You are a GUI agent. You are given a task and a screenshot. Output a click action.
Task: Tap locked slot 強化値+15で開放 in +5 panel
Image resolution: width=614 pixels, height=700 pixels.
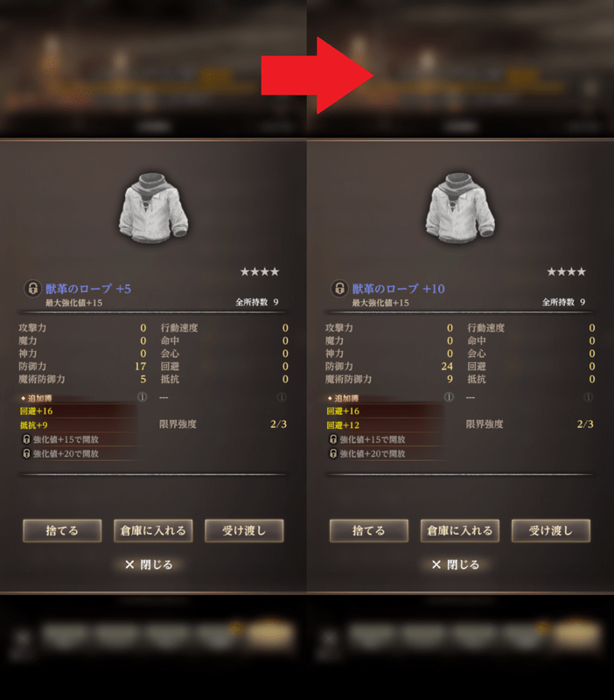(x=79, y=439)
